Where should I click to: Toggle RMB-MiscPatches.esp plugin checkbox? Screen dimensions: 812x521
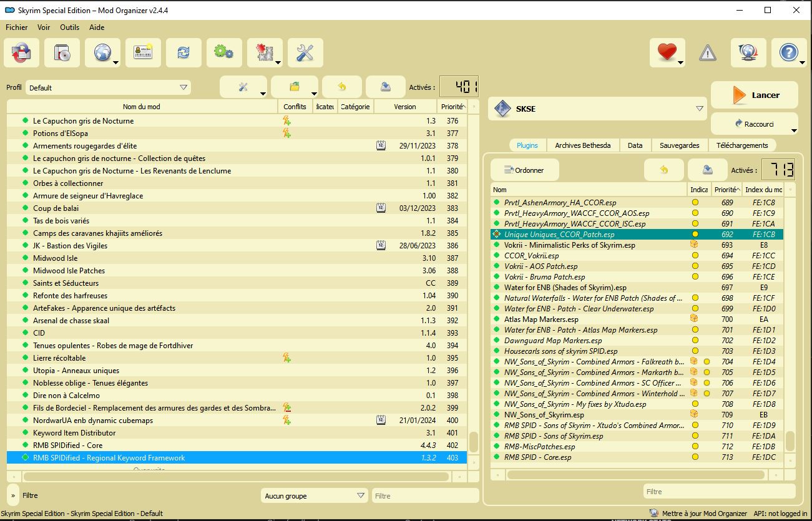click(497, 447)
